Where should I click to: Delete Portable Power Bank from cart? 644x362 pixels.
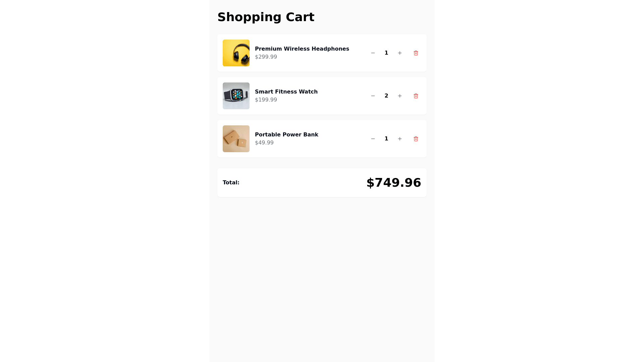pyautogui.click(x=416, y=139)
